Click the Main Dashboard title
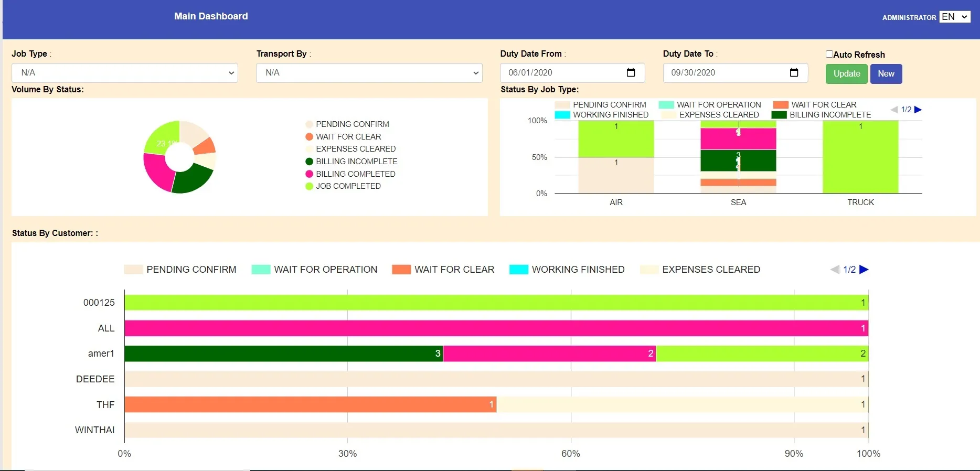This screenshot has width=980, height=471. pyautogui.click(x=211, y=16)
